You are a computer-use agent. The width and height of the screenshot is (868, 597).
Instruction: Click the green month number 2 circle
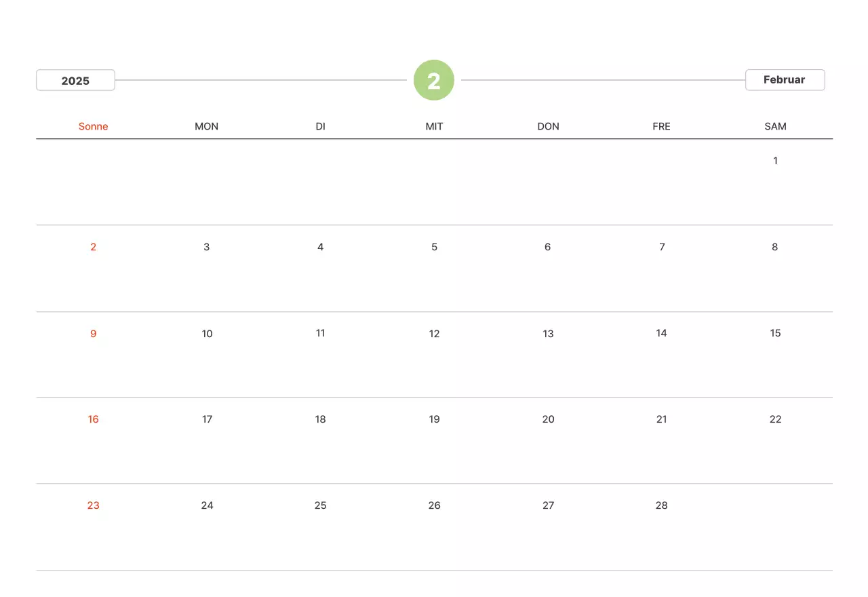(x=434, y=81)
